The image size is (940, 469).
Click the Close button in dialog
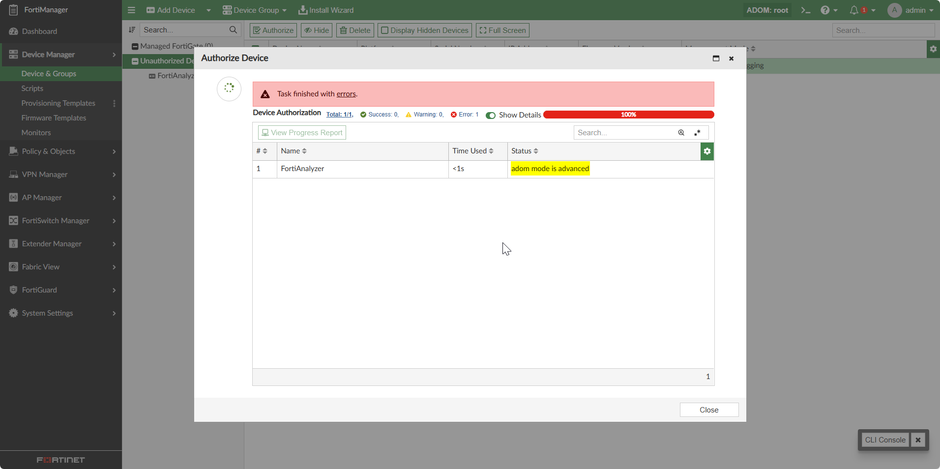tap(709, 410)
